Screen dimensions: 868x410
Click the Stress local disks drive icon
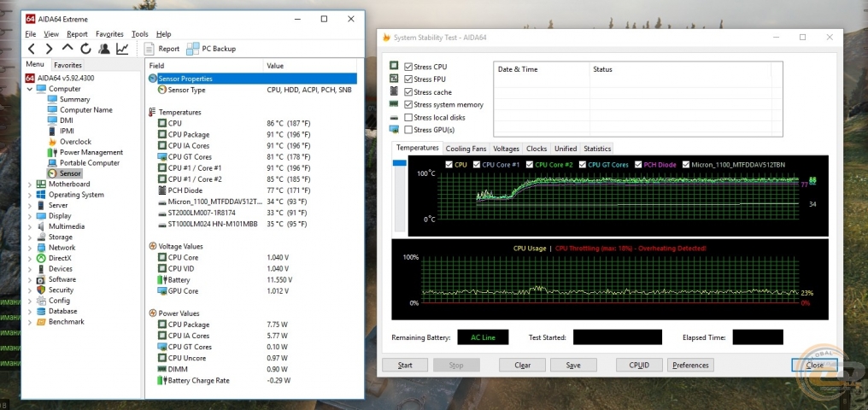pyautogui.click(x=394, y=117)
